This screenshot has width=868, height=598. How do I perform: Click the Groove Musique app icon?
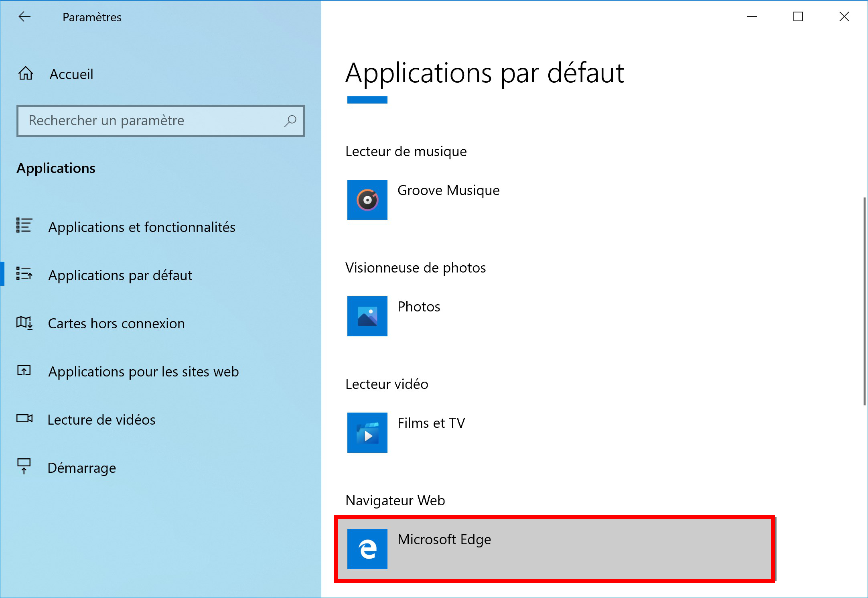point(367,200)
